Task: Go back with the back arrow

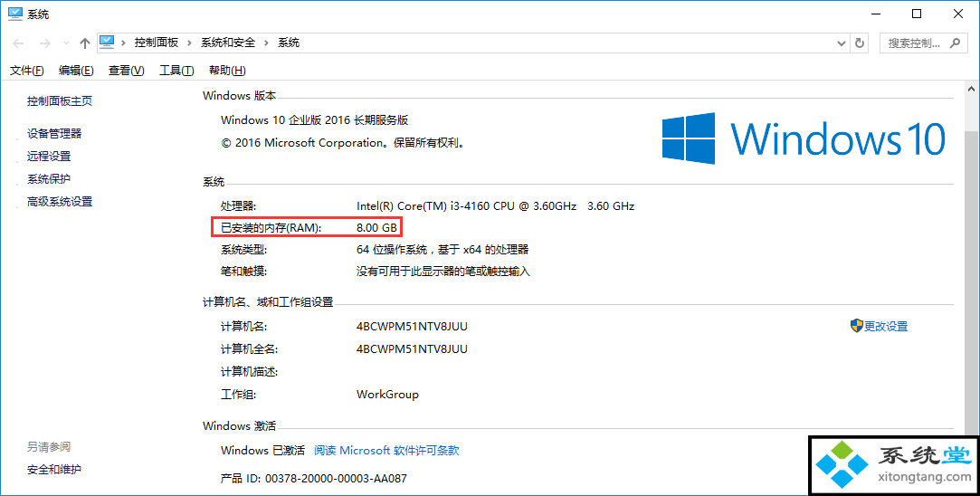Action: click(18, 43)
